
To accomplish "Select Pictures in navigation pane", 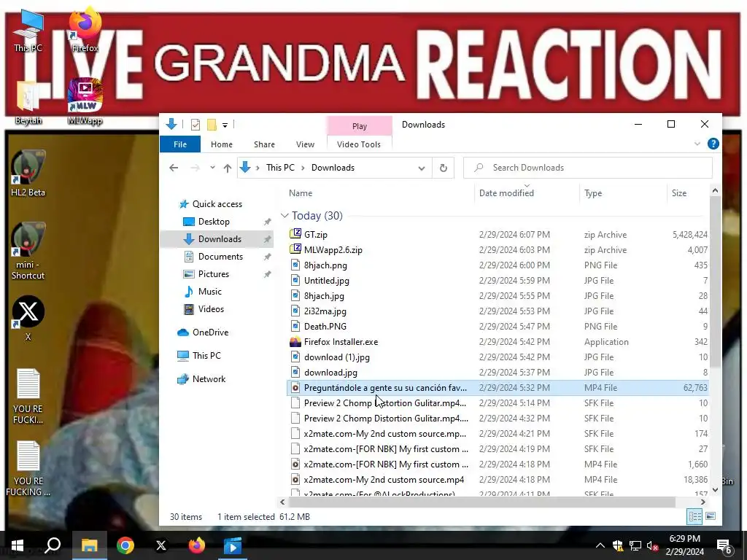I will click(214, 274).
